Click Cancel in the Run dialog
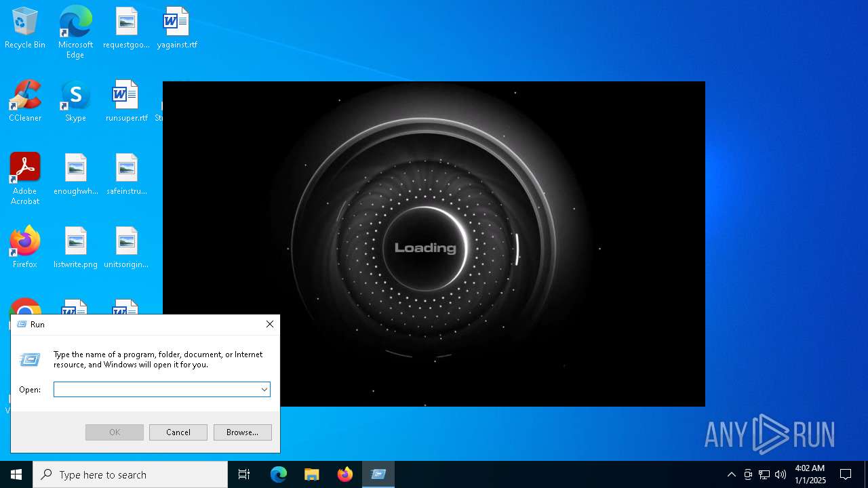This screenshot has width=868, height=488. pos(178,432)
